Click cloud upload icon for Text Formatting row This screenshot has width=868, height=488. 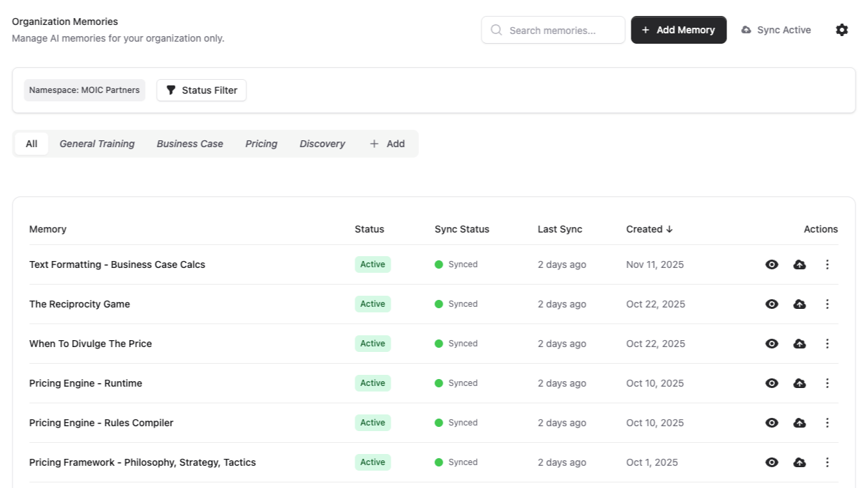799,264
